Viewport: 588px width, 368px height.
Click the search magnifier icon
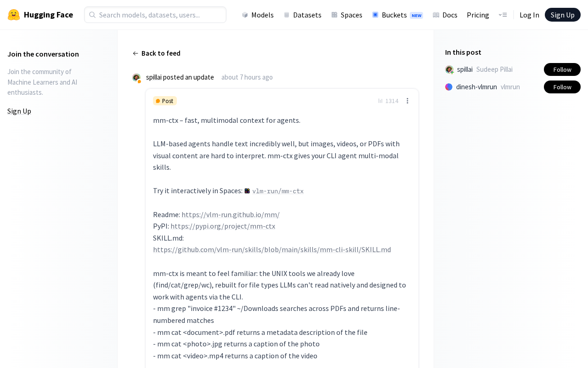[x=92, y=15]
